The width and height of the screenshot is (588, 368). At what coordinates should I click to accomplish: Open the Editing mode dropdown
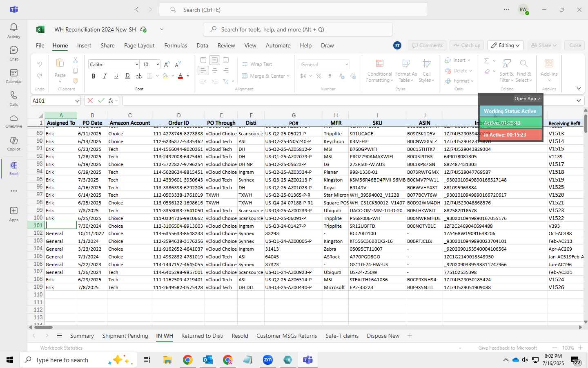(x=506, y=45)
